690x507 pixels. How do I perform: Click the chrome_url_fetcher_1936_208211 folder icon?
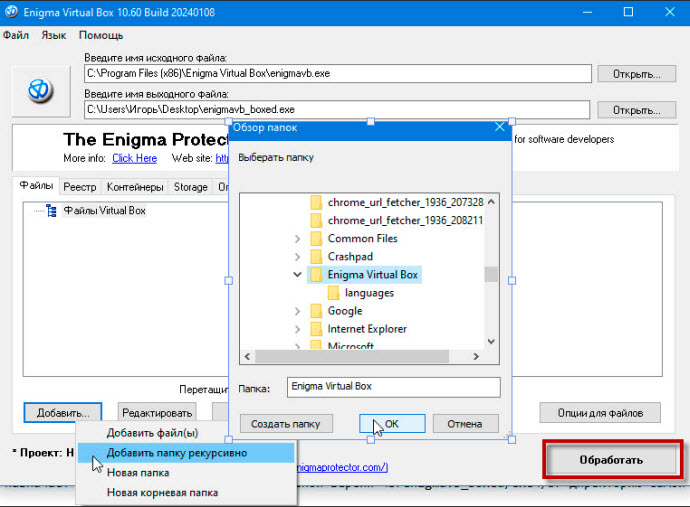tap(316, 220)
